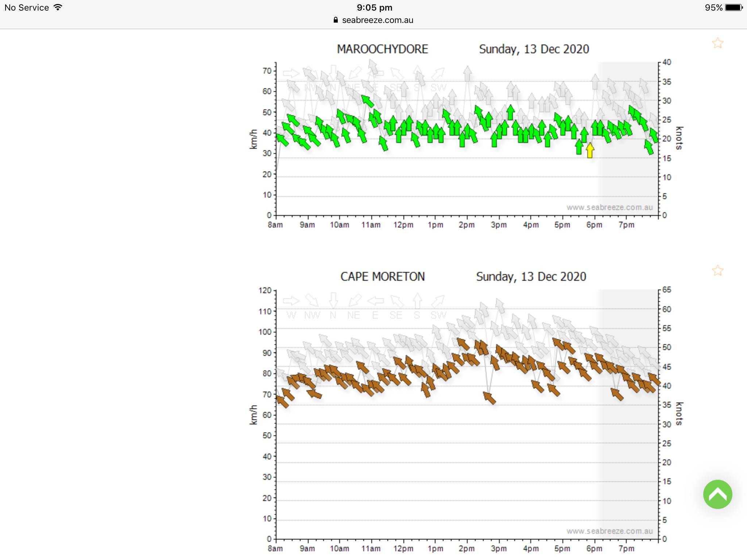747x560 pixels.
Task: Tap the lowest brown arrow near 3pm on Cape Moreton
Action: click(489, 398)
